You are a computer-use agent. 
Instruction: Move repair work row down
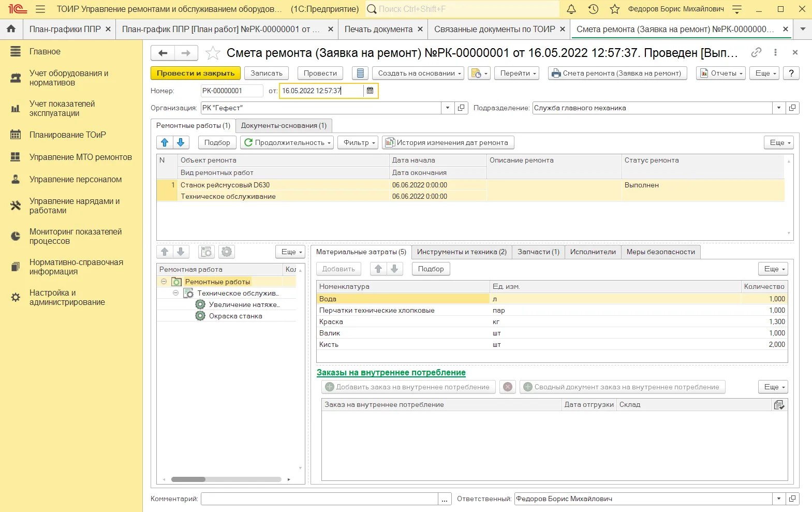click(181, 142)
